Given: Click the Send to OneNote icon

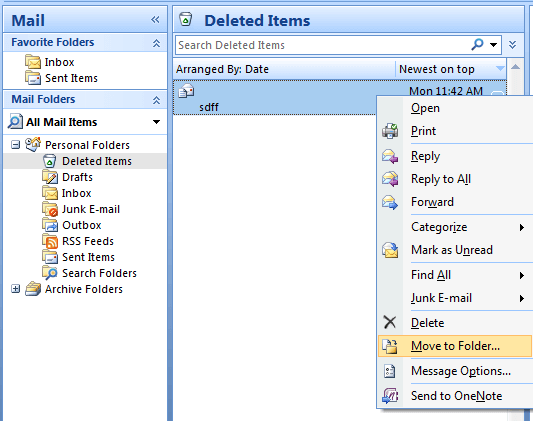Looking at the screenshot, I should pyautogui.click(x=390, y=396).
